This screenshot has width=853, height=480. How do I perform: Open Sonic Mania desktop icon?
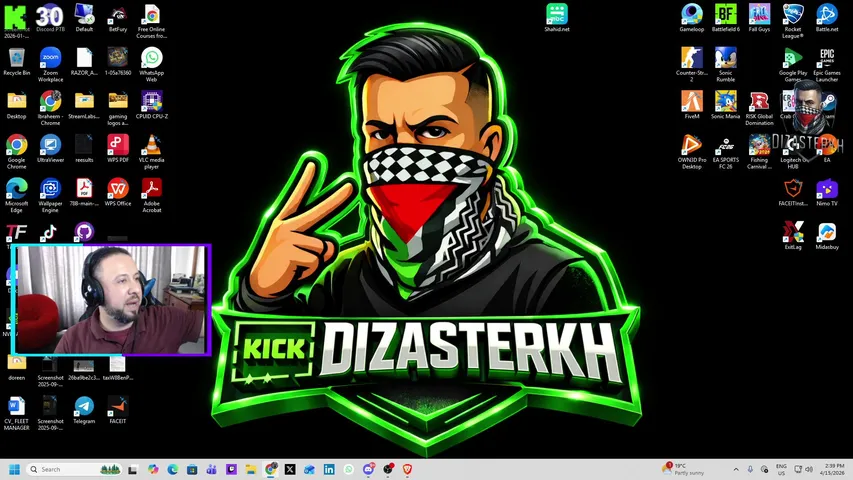[x=725, y=105]
